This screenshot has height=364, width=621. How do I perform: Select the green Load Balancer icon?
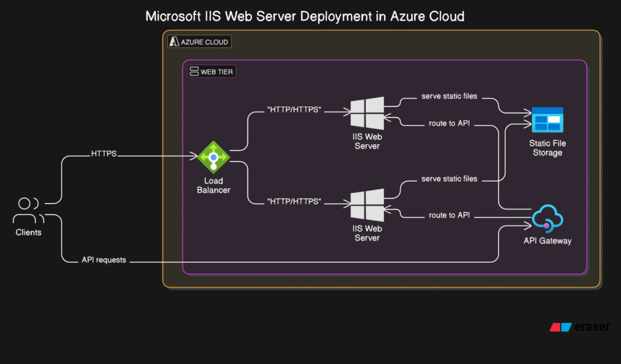pyautogui.click(x=213, y=157)
